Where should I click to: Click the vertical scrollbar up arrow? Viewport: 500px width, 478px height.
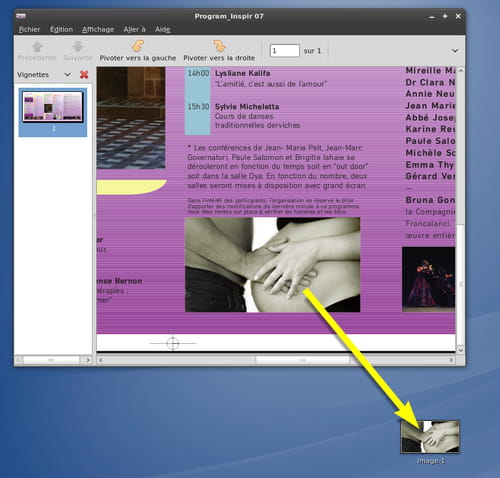(460, 71)
